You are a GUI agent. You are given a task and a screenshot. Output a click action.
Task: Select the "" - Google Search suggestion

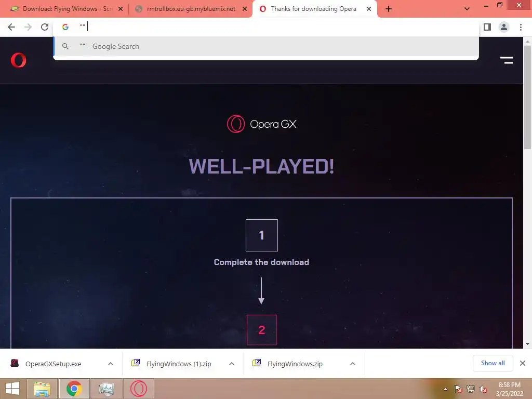(x=266, y=46)
